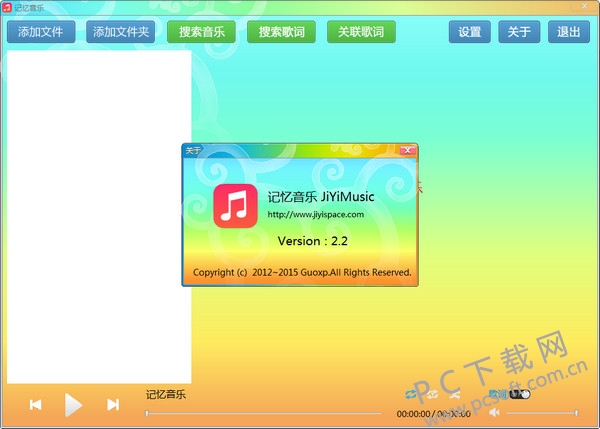Click the previous track icon
The image size is (600, 429).
(35, 405)
